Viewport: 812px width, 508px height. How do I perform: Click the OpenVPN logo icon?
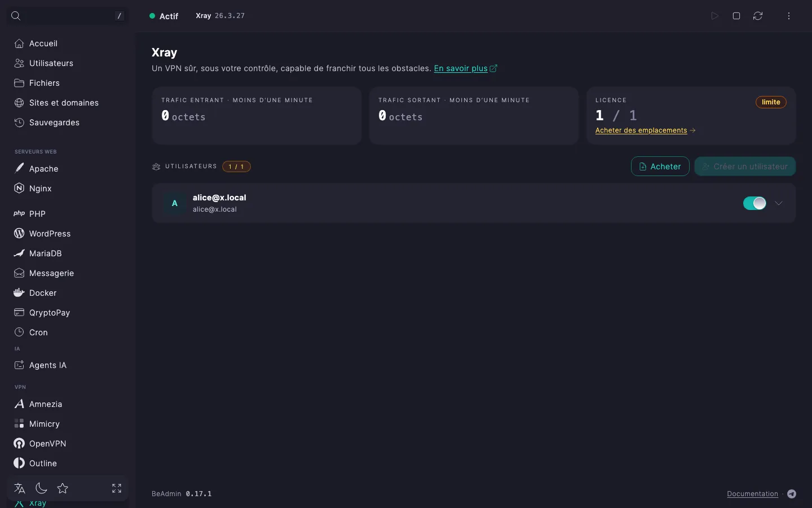[x=19, y=443]
